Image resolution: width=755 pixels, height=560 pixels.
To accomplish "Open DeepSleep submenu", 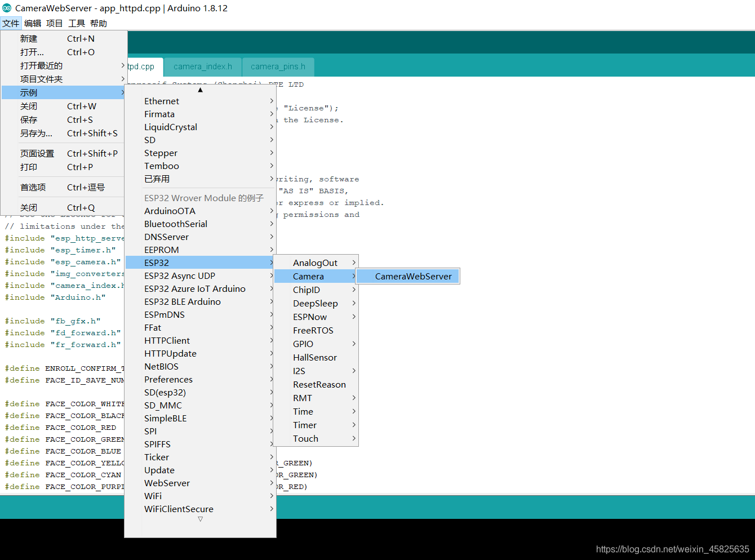I will pos(316,303).
